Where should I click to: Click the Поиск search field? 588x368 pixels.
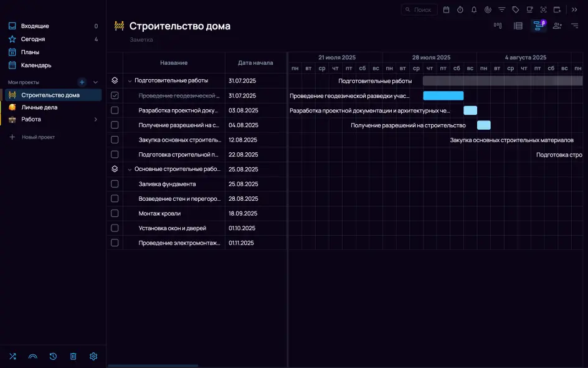pos(419,9)
